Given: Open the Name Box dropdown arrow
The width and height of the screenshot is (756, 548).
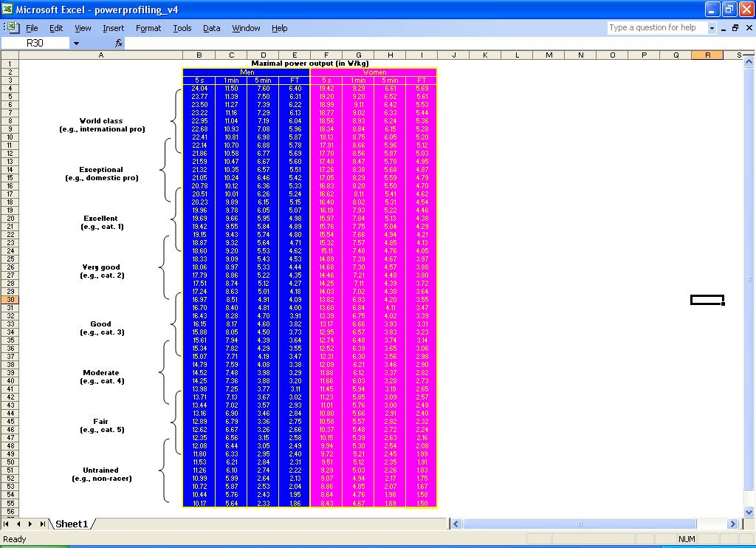Looking at the screenshot, I should click(x=76, y=44).
